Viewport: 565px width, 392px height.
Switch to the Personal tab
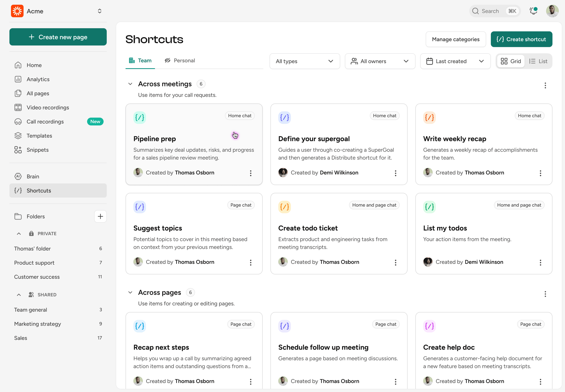pyautogui.click(x=180, y=60)
